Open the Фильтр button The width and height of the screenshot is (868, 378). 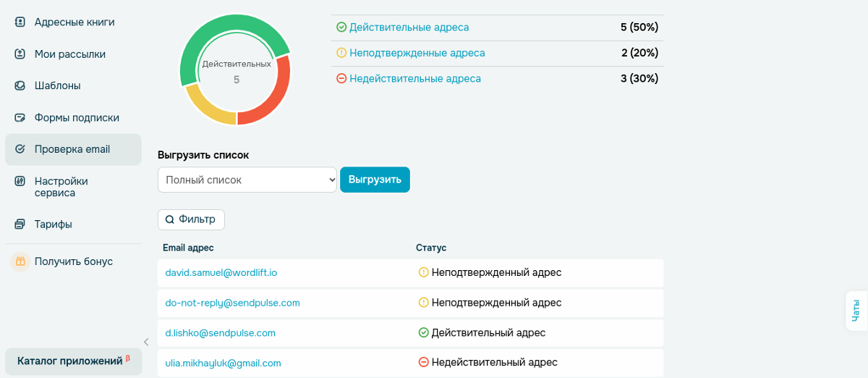coord(191,219)
